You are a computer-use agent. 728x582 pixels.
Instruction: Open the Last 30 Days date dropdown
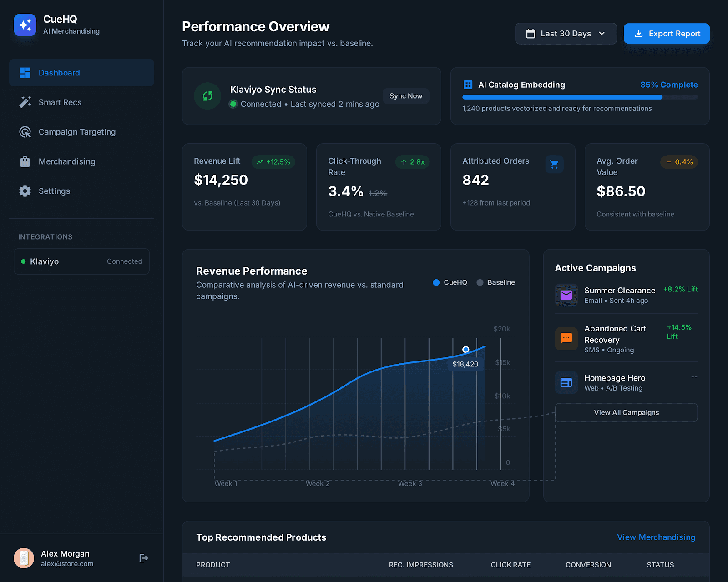(x=566, y=33)
